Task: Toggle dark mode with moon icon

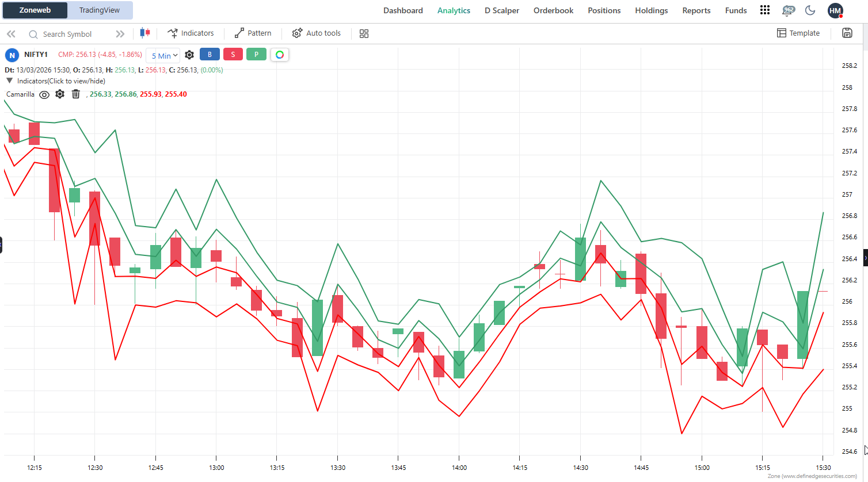Action: click(x=810, y=10)
